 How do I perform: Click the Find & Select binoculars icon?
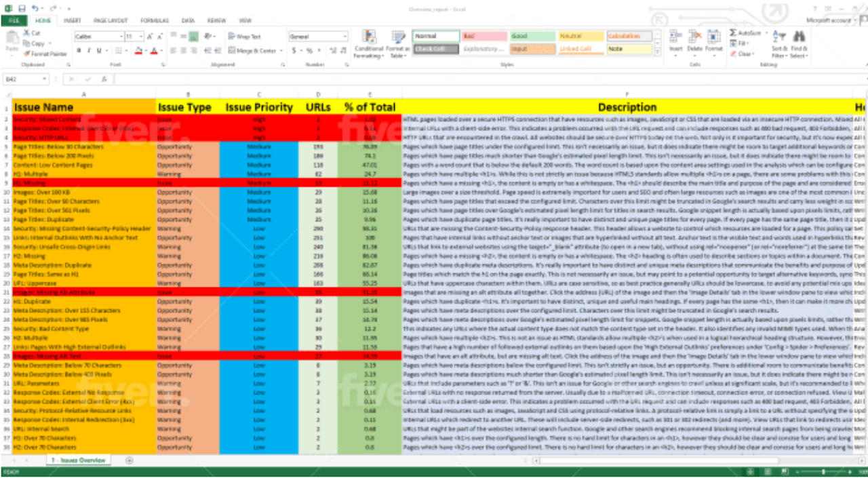[x=800, y=37]
